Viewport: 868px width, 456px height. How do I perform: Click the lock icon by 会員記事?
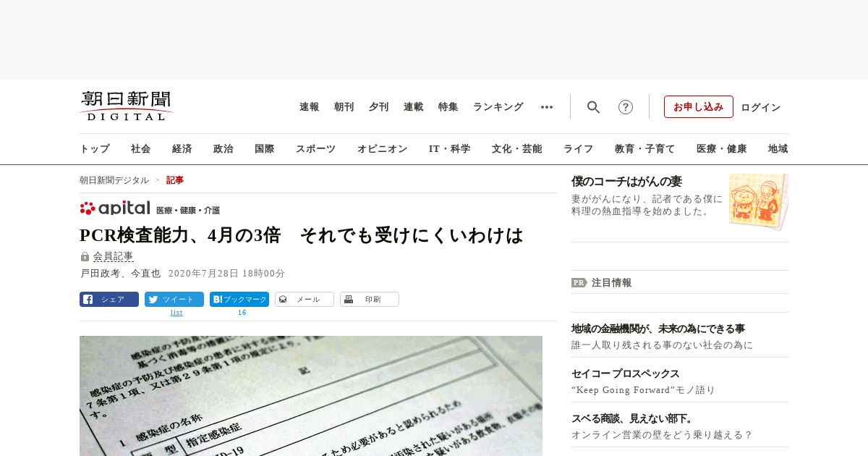point(85,257)
